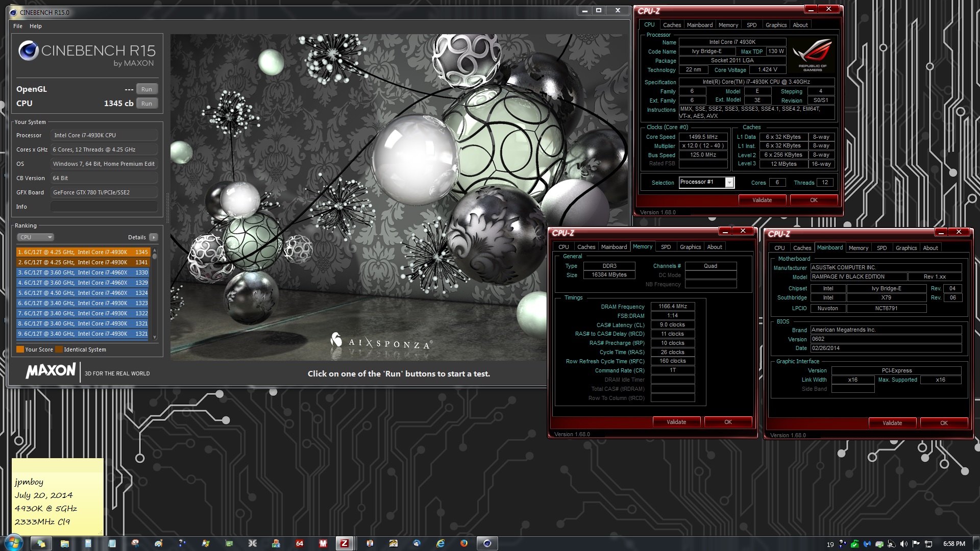Select ranking row 5 at 4.50 GHz
This screenshot has height=551, width=980.
point(83,293)
